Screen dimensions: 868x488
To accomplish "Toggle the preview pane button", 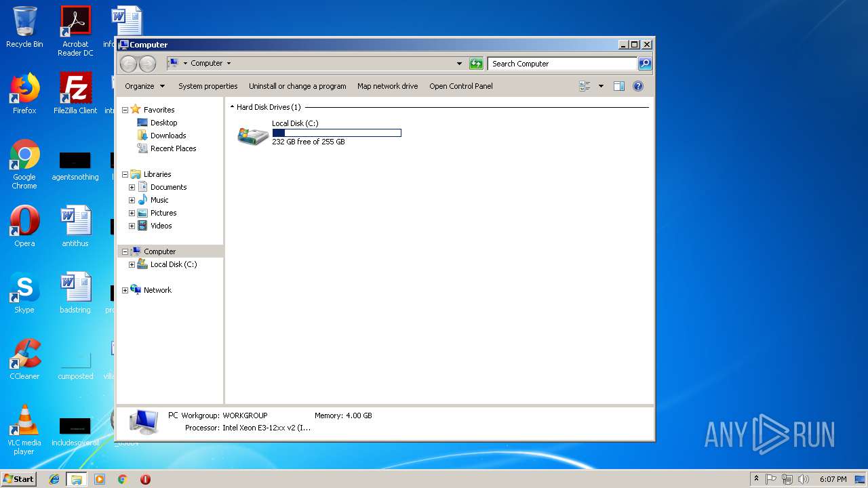I will coord(618,86).
